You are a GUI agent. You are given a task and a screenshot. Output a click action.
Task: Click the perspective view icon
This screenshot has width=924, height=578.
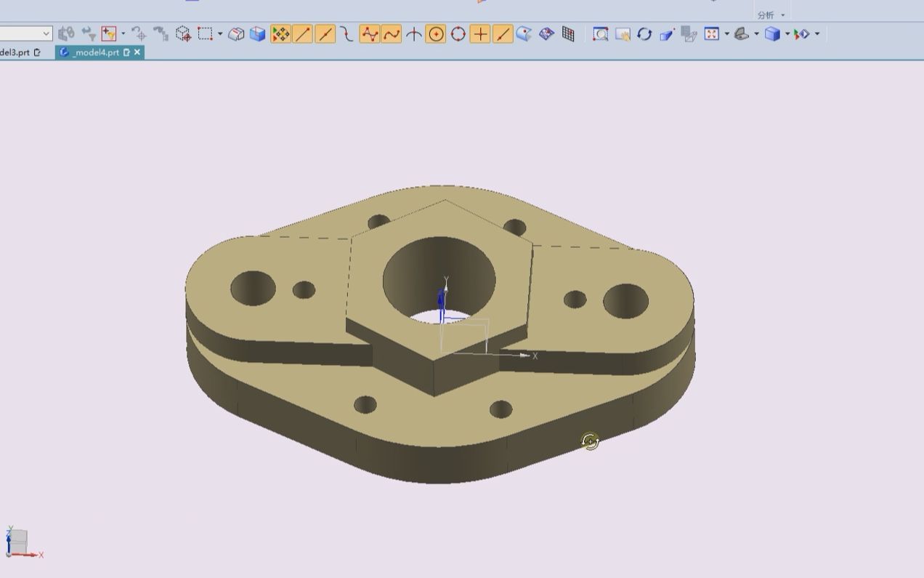(667, 34)
